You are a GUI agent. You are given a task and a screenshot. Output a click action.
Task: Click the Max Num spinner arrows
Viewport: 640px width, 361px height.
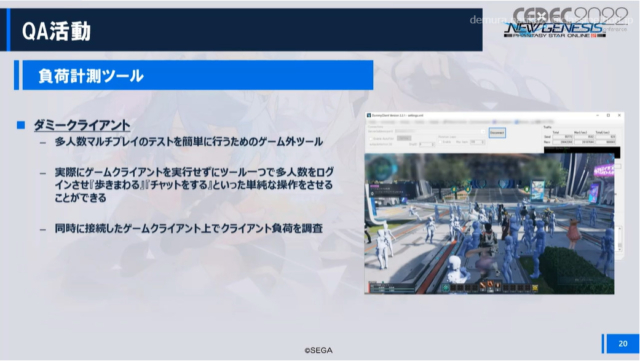click(x=483, y=142)
